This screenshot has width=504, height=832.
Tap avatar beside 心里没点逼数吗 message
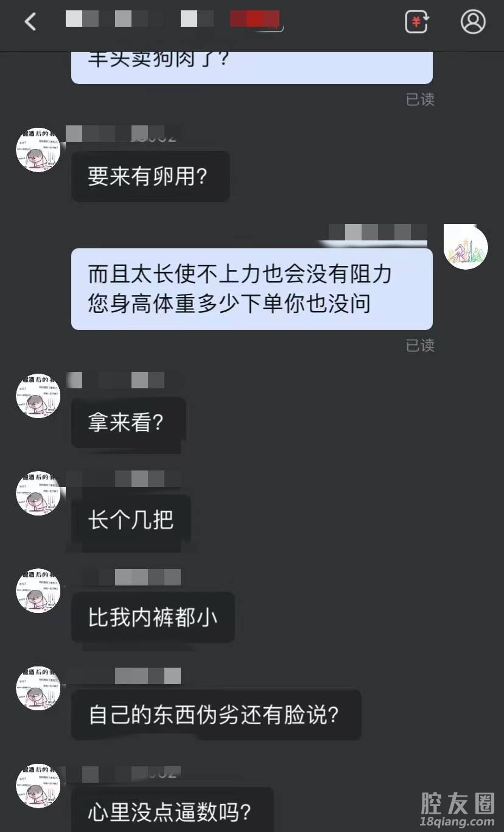point(38,786)
